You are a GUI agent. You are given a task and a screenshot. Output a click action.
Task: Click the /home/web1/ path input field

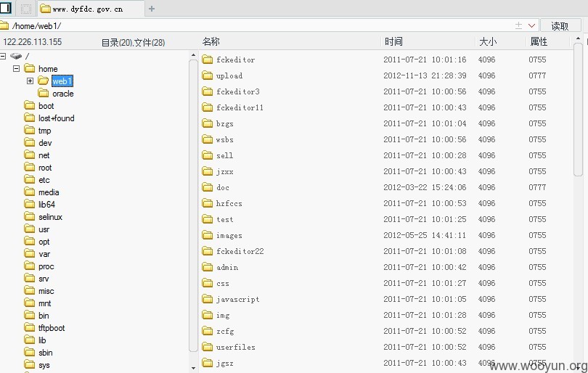261,25
